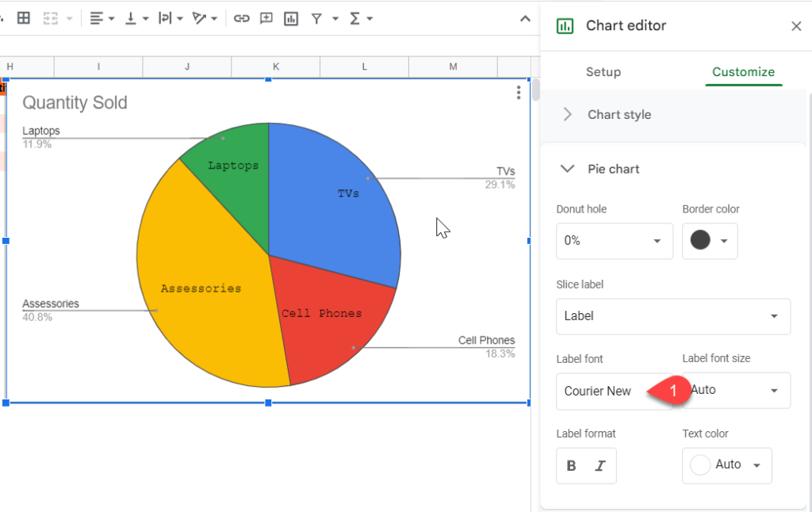Viewport: 812px width, 512px height.
Task: Click the insert chart toolbar icon
Action: [x=291, y=19]
